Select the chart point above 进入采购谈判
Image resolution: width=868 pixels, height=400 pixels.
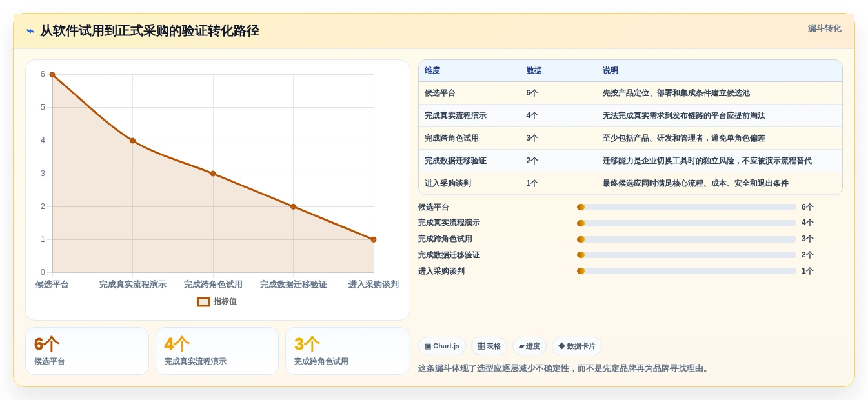(373, 239)
